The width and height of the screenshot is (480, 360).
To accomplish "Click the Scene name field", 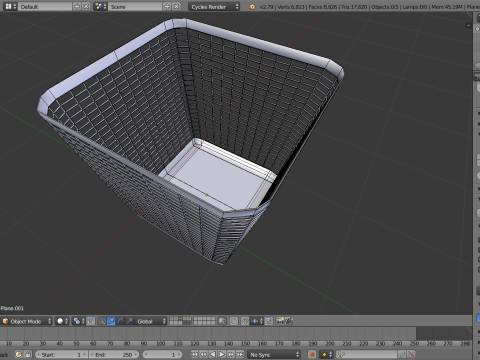I will pyautogui.click(x=135, y=6).
